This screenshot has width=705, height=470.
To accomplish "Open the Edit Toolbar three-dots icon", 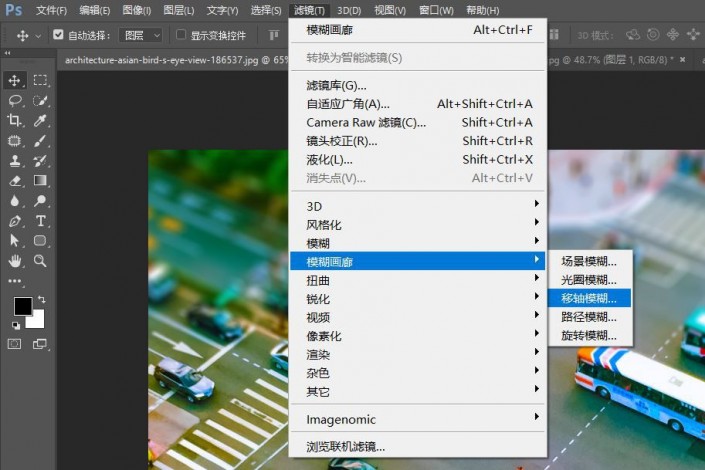I will 14,281.
